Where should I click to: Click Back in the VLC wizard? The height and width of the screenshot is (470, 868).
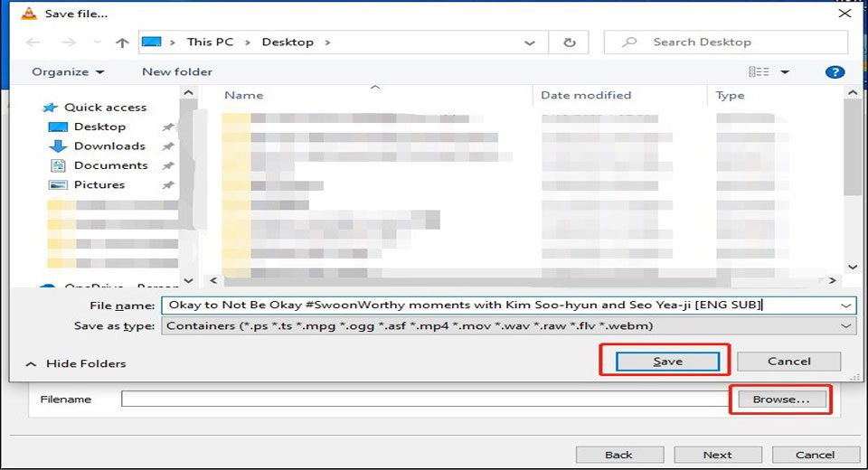pos(618,455)
